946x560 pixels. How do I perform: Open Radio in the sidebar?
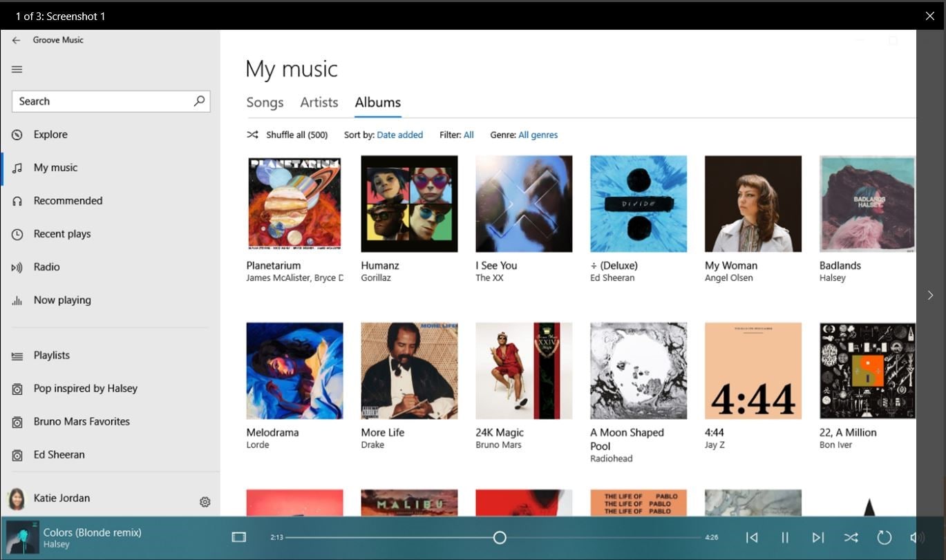(111, 267)
